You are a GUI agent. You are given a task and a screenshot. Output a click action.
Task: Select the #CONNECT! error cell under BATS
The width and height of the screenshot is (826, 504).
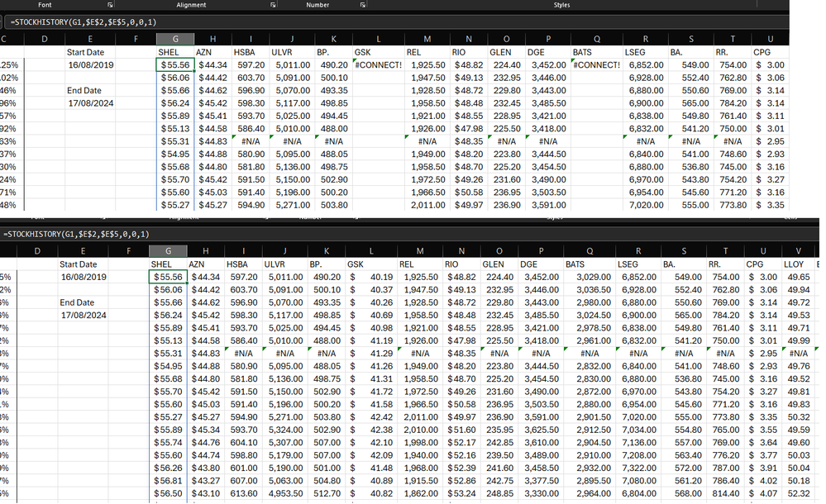597,64
